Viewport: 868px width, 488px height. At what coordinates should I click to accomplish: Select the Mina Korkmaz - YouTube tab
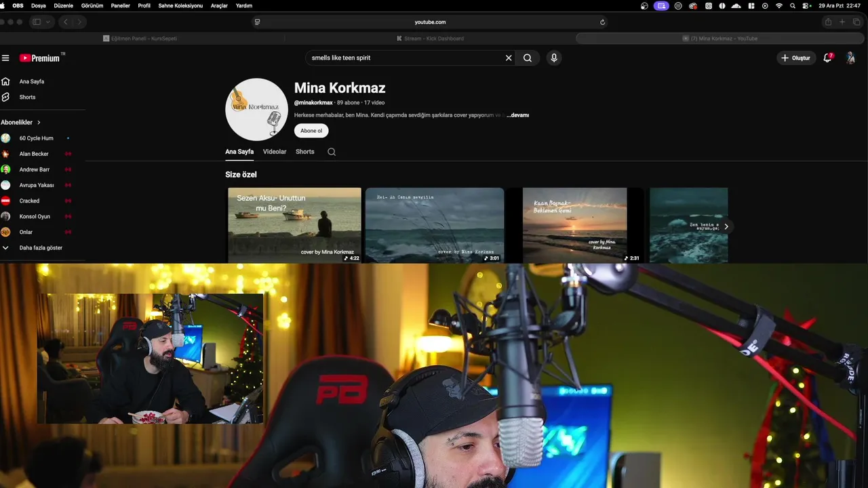point(719,39)
